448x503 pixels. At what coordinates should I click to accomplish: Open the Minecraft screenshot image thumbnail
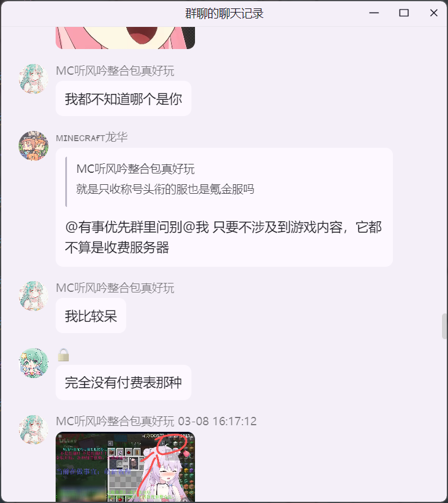[125, 467]
